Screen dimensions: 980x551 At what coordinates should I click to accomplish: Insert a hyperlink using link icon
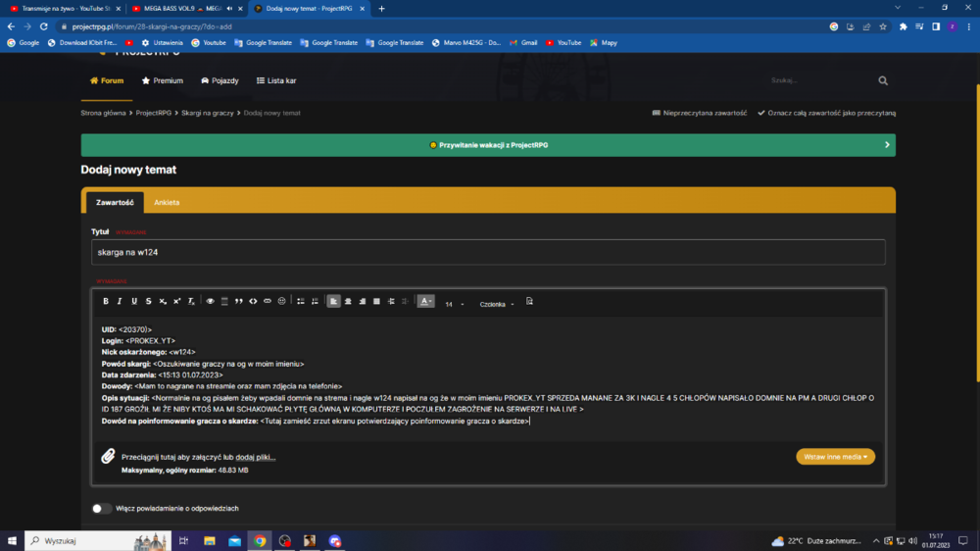(x=268, y=301)
